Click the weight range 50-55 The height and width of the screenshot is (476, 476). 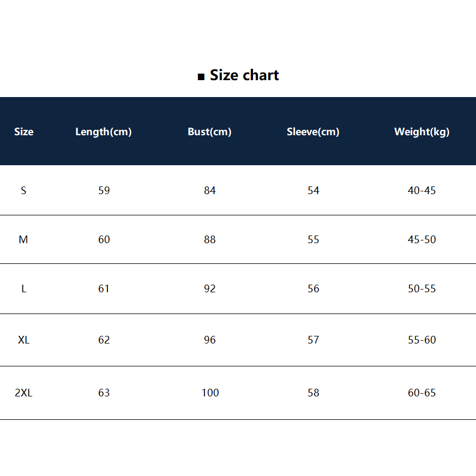pos(421,288)
